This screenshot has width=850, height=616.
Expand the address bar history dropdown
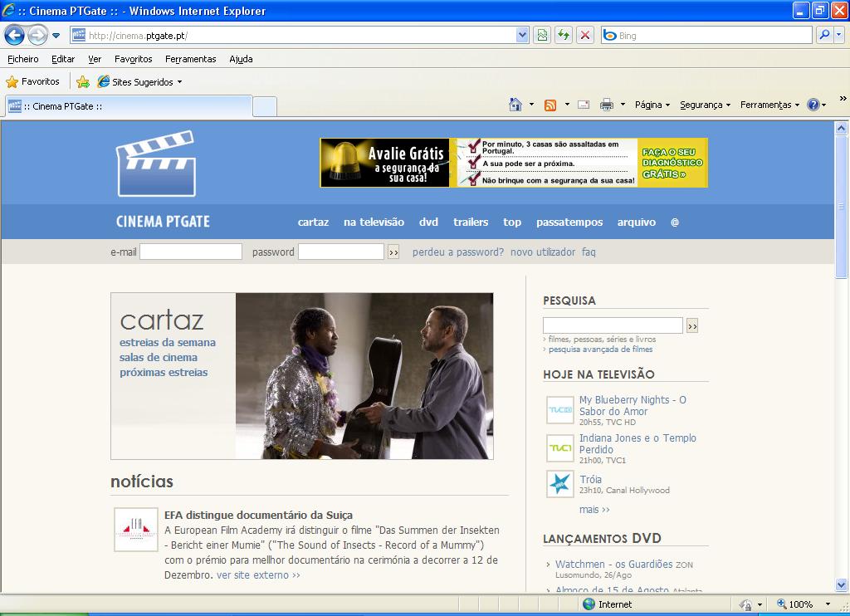tap(522, 35)
